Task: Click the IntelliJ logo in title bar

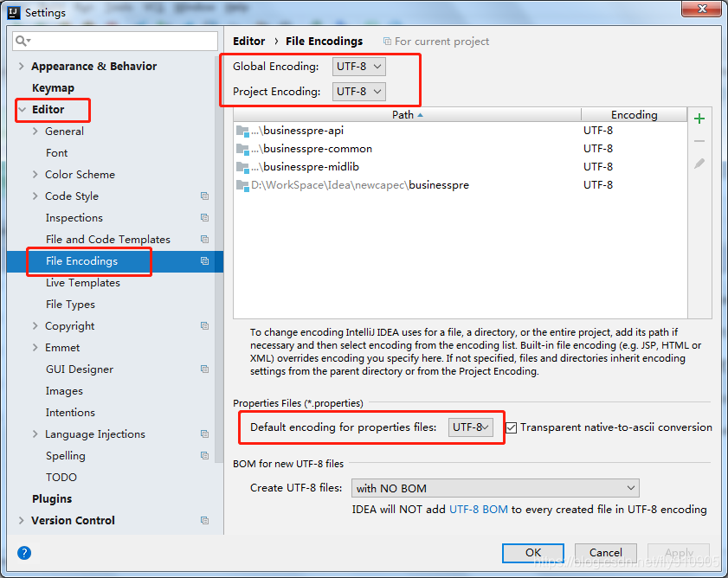Action: [x=14, y=12]
